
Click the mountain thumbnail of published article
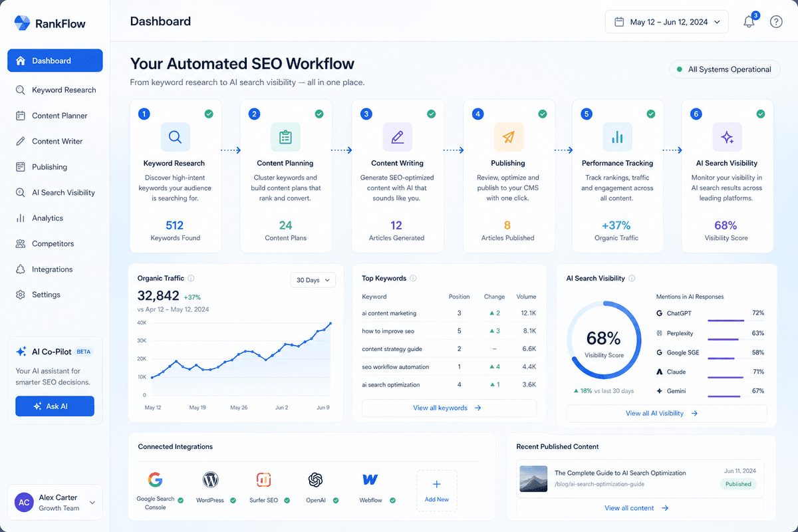click(533, 478)
